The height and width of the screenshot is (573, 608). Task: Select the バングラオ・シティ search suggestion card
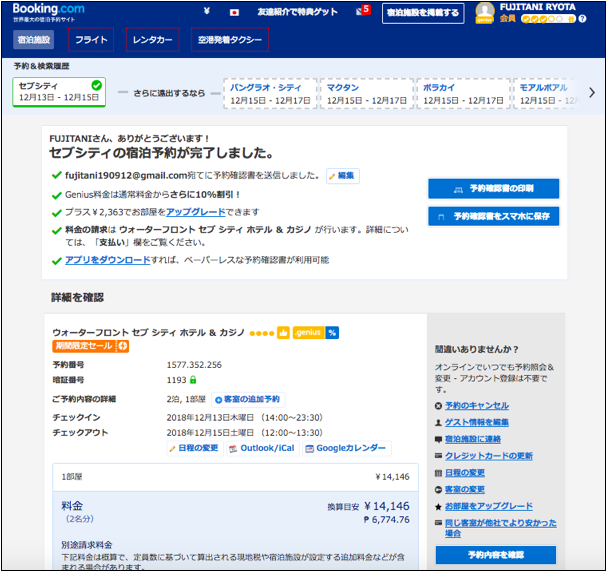point(265,94)
